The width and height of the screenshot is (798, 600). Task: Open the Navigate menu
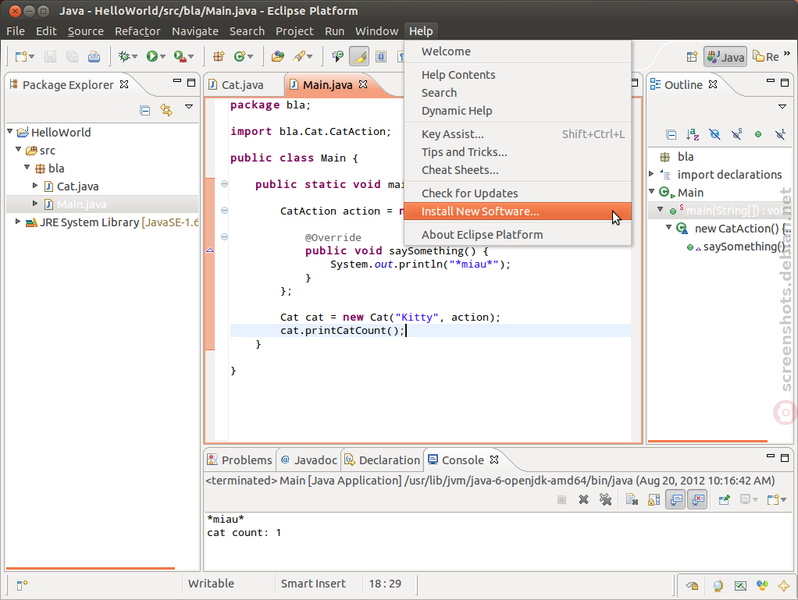coord(195,31)
